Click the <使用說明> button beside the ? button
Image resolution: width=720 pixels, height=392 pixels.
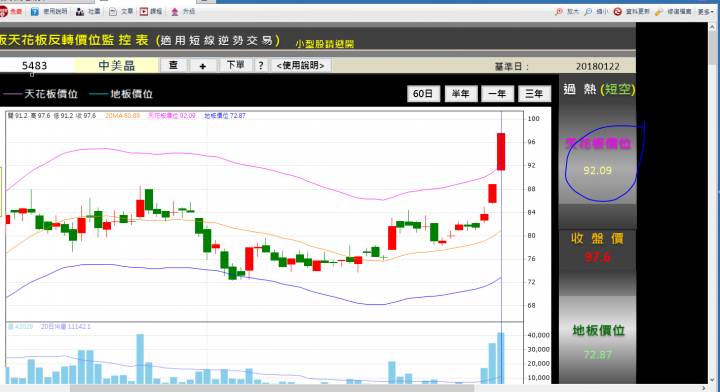point(301,65)
